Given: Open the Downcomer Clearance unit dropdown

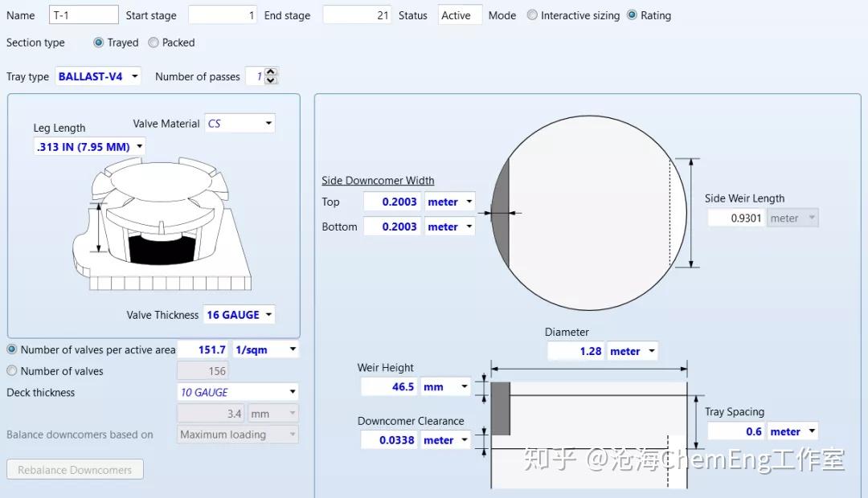Looking at the screenshot, I should tap(465, 439).
